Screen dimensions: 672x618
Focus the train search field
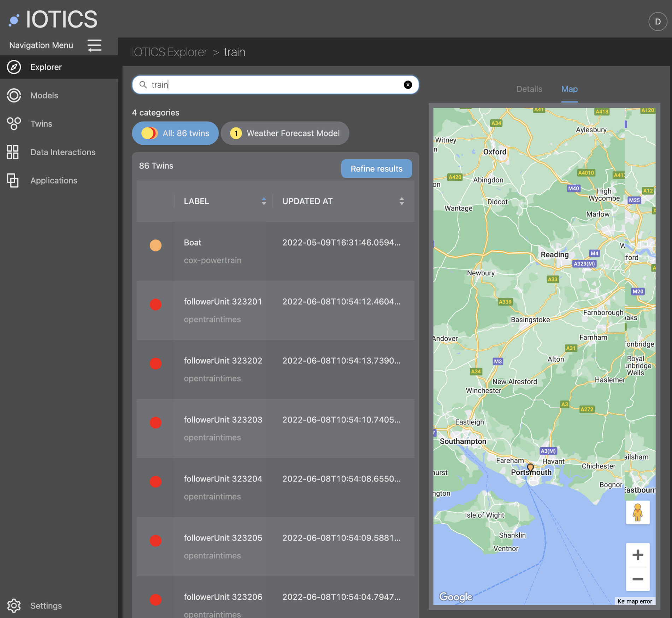point(275,84)
